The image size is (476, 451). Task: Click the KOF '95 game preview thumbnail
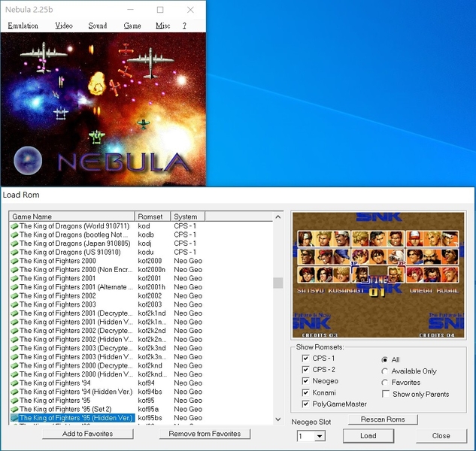click(x=378, y=275)
